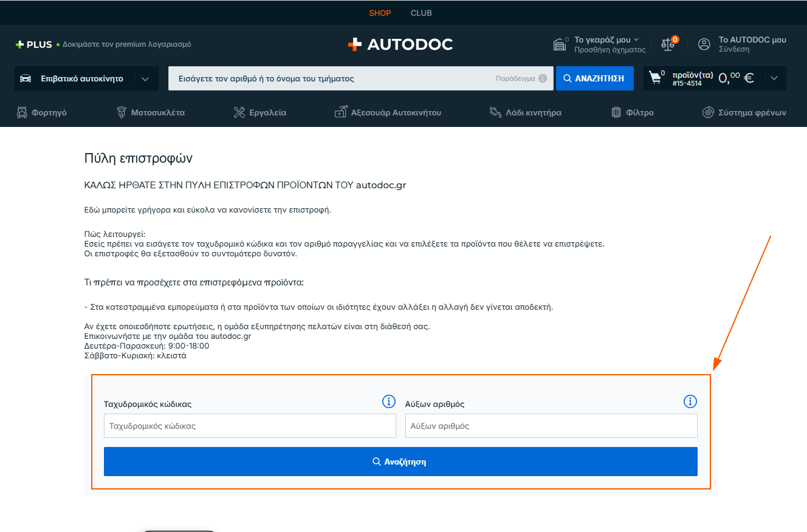This screenshot has height=532, width=807.
Task: Click Δοκιμάστε τον premium λογαριασμό link
Action: coord(127,44)
